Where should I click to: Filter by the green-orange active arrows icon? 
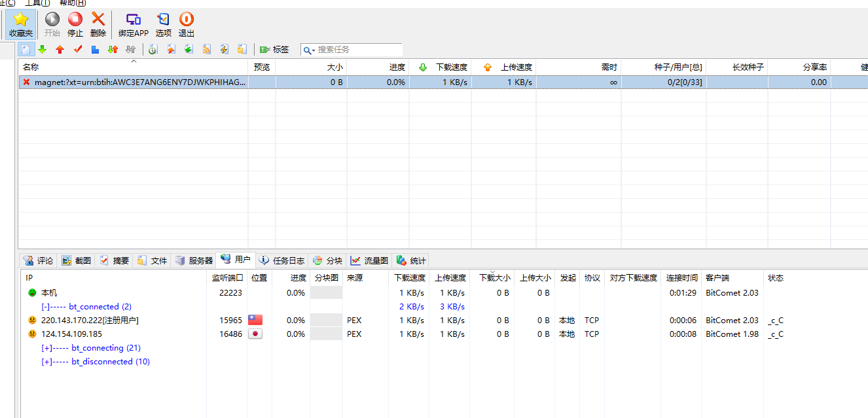pos(113,49)
